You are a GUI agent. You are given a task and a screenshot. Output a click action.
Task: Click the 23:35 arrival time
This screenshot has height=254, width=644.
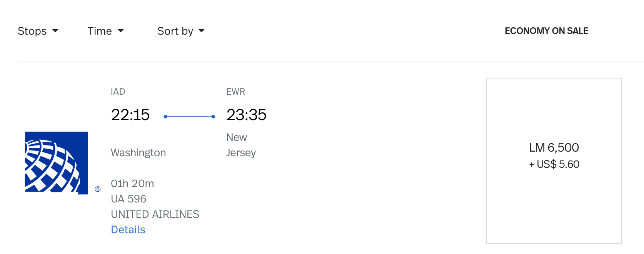point(246,115)
